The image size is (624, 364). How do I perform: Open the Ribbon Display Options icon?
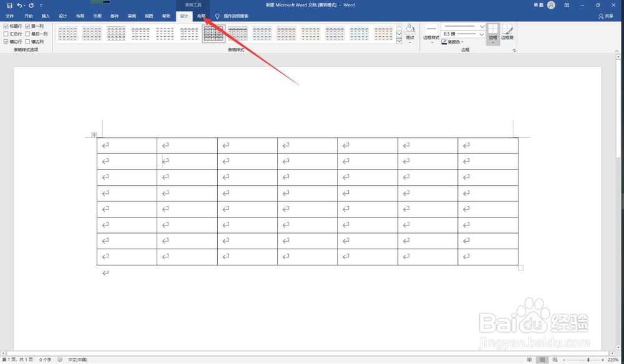567,5
